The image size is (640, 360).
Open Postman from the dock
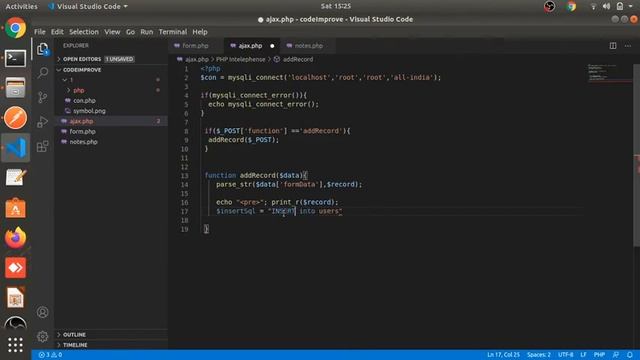point(16,118)
